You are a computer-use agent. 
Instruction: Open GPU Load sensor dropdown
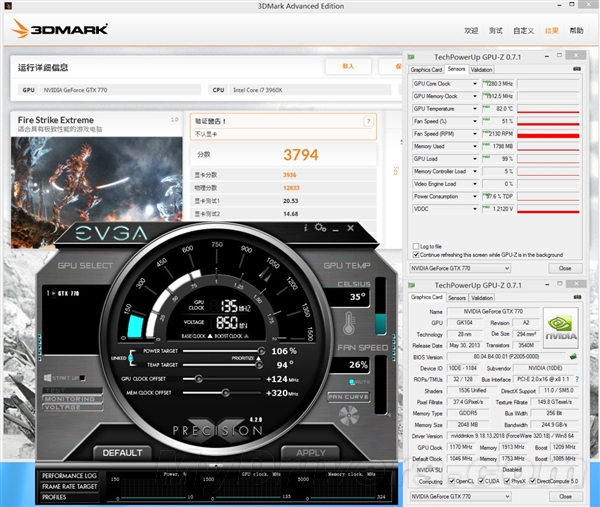point(475,159)
